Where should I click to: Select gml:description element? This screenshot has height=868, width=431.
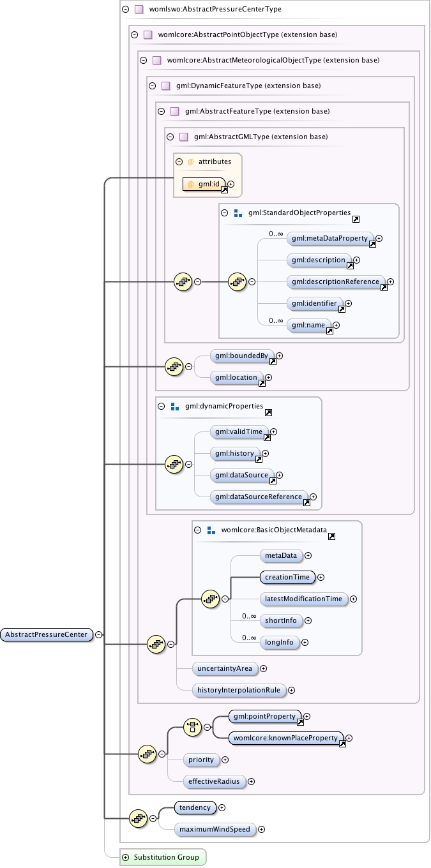[x=320, y=260]
